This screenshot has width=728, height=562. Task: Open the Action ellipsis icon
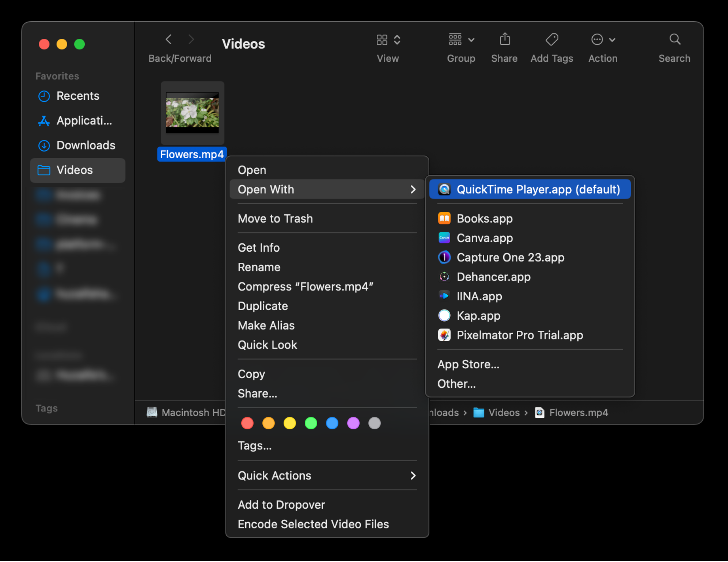tap(597, 39)
